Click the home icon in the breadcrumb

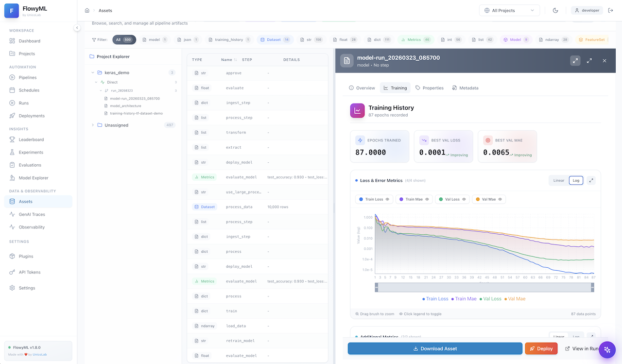87,10
